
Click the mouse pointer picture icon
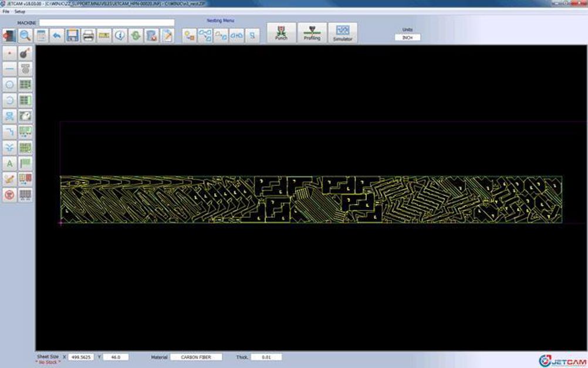[25, 116]
